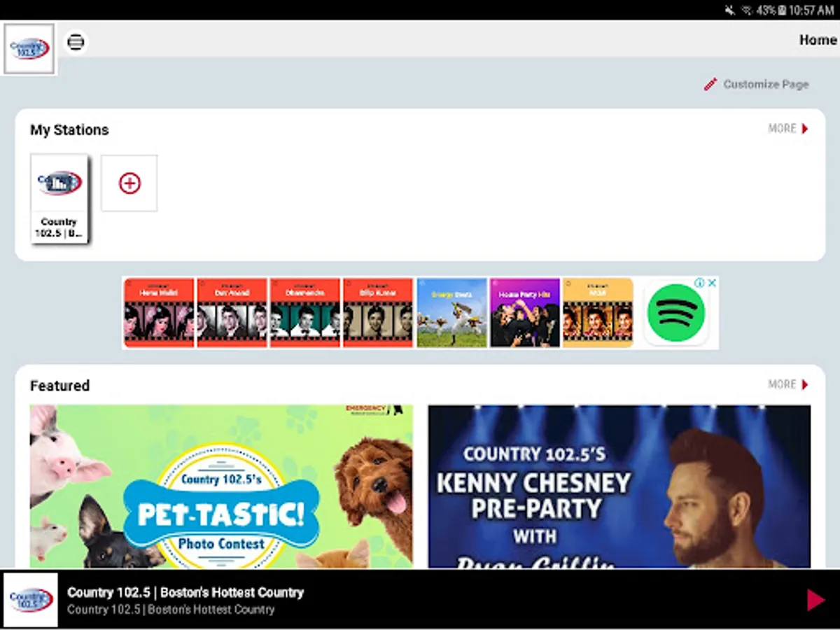
Task: Close the Spotify ad banner
Action: (x=712, y=283)
